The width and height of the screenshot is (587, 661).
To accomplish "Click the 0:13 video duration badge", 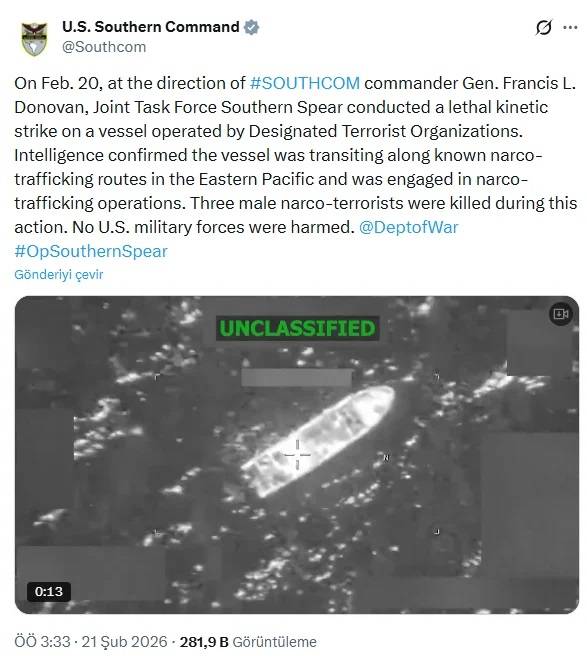I will (x=49, y=591).
